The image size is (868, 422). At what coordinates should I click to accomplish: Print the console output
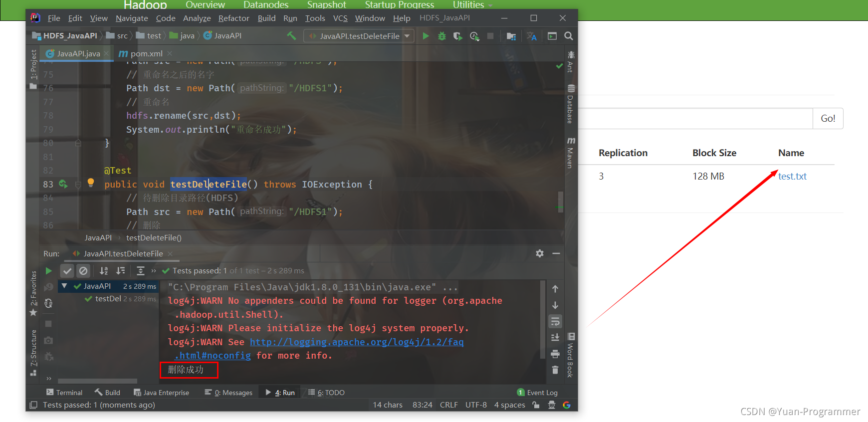[555, 354]
